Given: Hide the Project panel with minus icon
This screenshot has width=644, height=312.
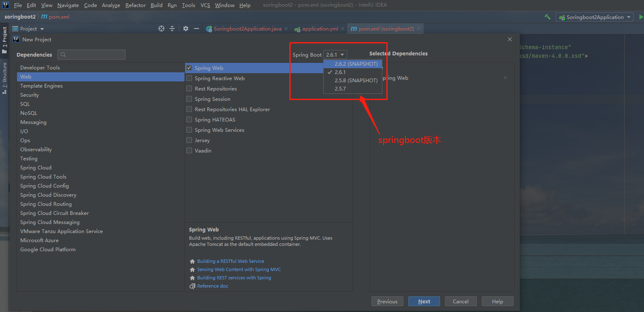Looking at the screenshot, I should pos(197,29).
